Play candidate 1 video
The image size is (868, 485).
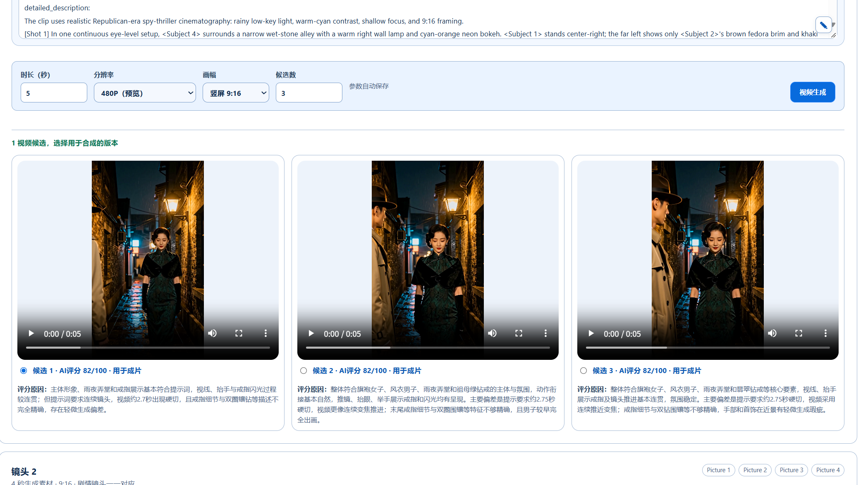(x=31, y=333)
